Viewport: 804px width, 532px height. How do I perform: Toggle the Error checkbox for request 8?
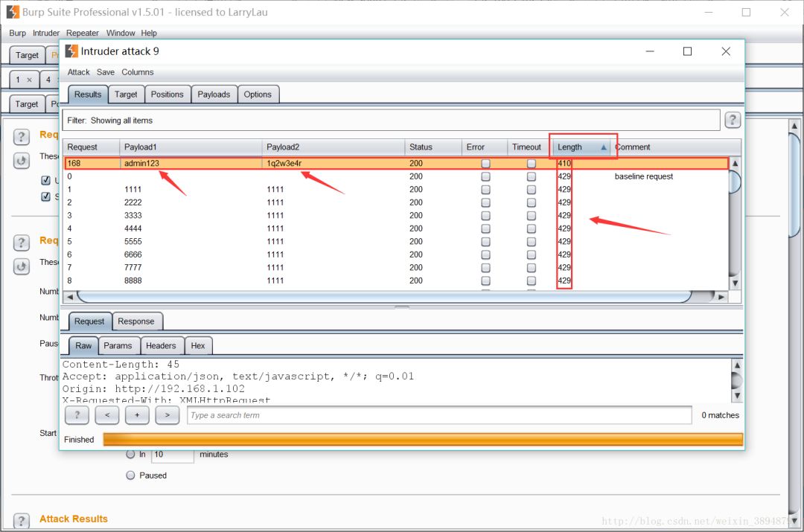click(x=485, y=281)
